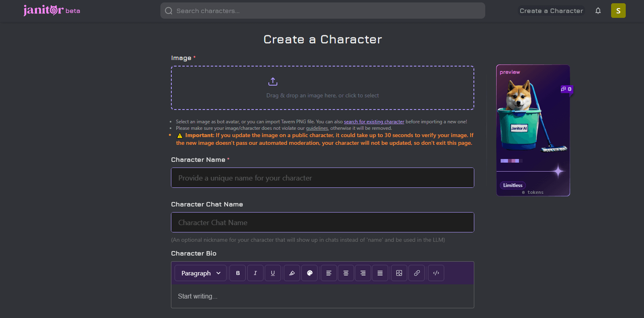Click the chat count icon on preview card

pyautogui.click(x=564, y=89)
